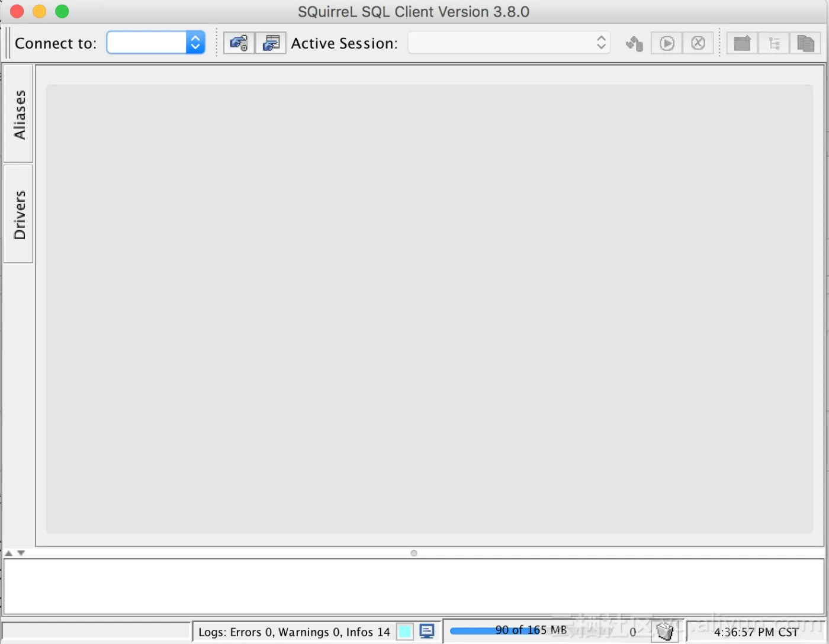Click the Global Preferences toolbar icon

click(x=239, y=43)
